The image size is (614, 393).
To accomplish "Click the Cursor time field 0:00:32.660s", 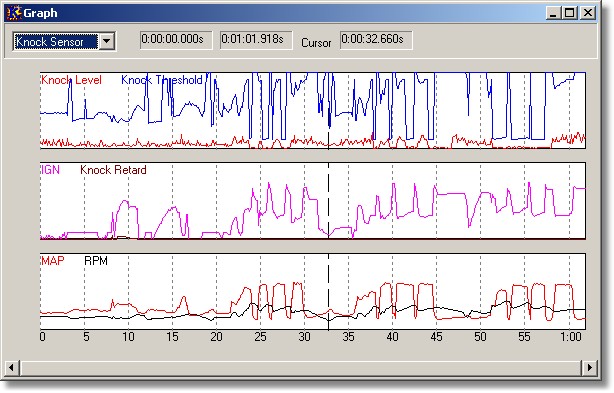I will 376,40.
